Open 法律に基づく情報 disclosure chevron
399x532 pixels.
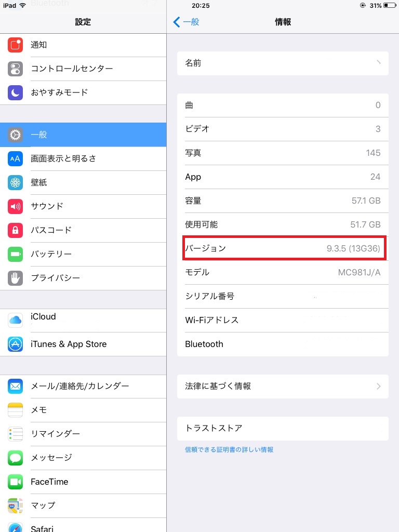(379, 386)
